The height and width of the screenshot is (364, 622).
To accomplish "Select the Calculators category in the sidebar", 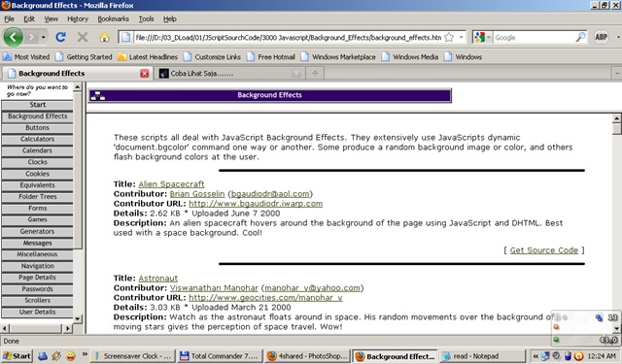I will (x=37, y=140).
